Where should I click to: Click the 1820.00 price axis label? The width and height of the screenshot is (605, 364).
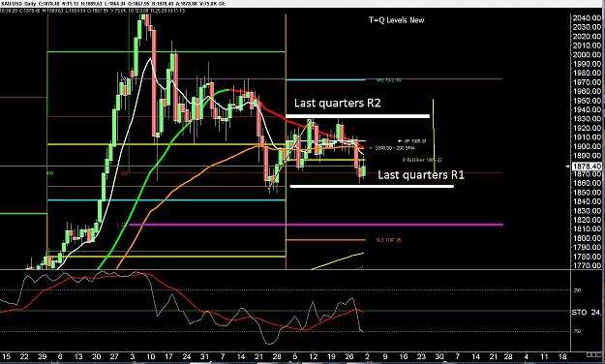pyautogui.click(x=587, y=220)
